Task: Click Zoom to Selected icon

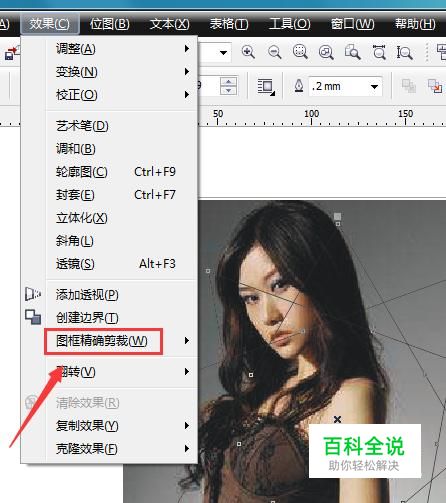Action: coord(300,52)
